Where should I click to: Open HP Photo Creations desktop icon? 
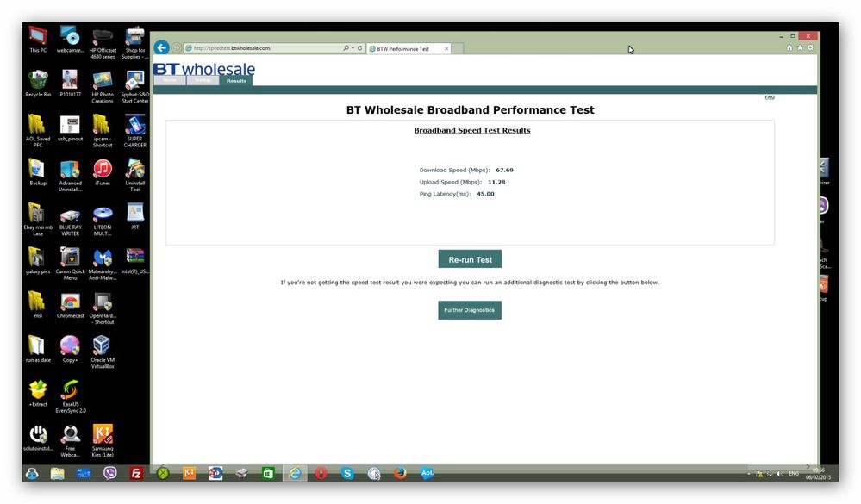(103, 86)
